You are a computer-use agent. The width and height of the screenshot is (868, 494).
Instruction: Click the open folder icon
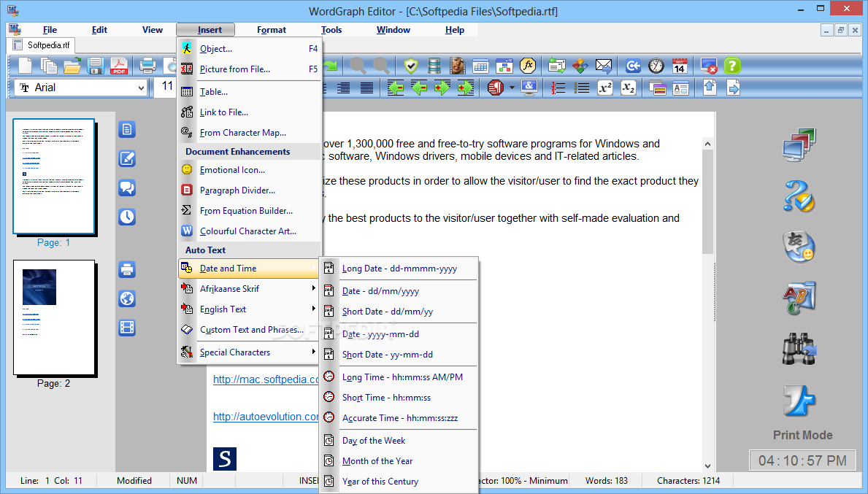[x=72, y=66]
